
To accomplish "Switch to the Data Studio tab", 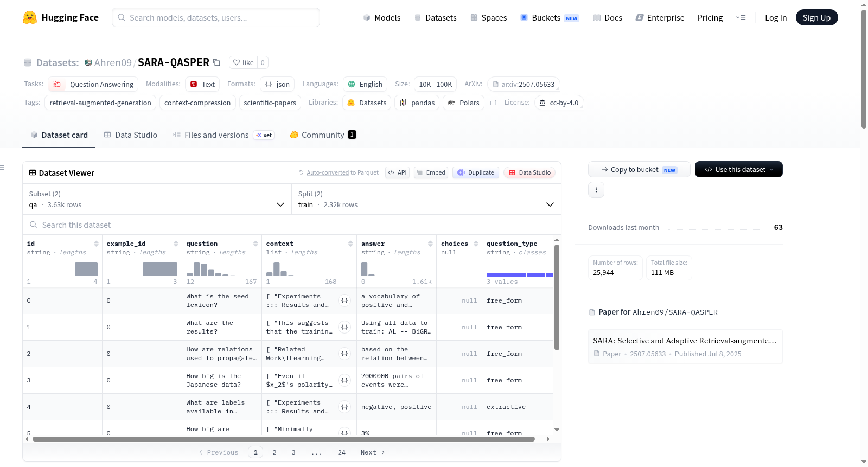I will pos(131,135).
